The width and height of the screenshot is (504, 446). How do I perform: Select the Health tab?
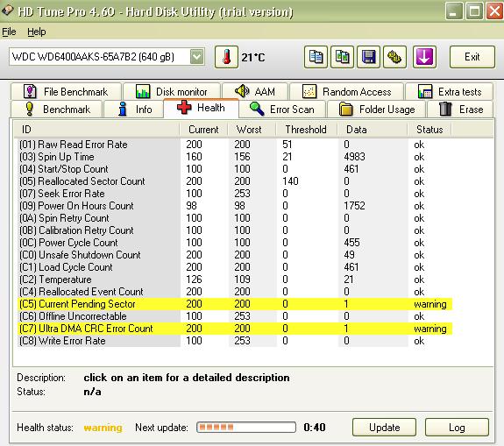coord(202,108)
